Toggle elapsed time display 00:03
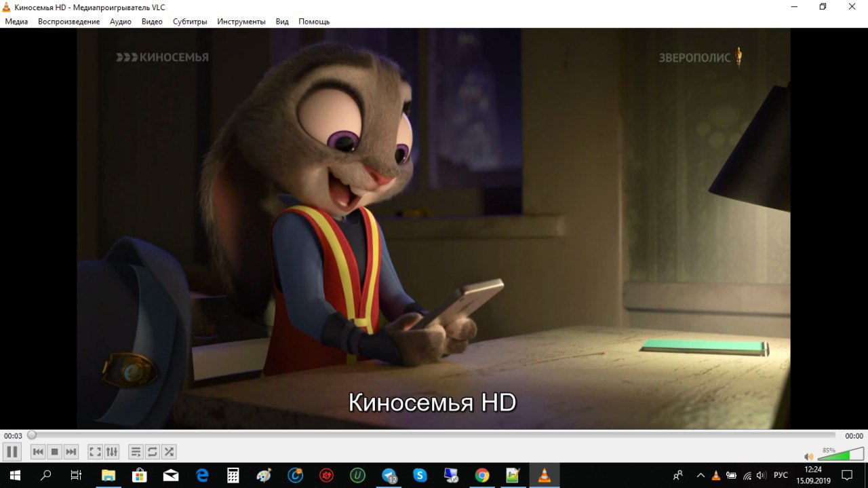This screenshot has width=868, height=488. click(13, 436)
